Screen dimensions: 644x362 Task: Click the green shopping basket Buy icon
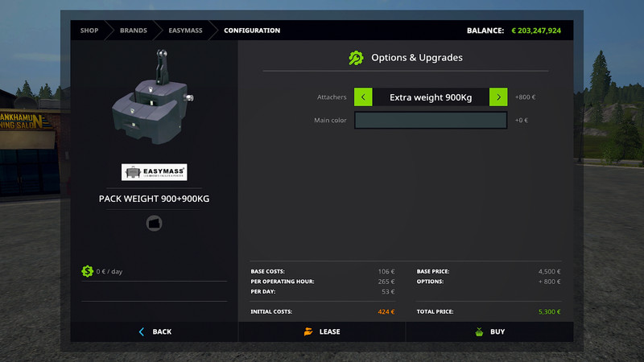479,331
